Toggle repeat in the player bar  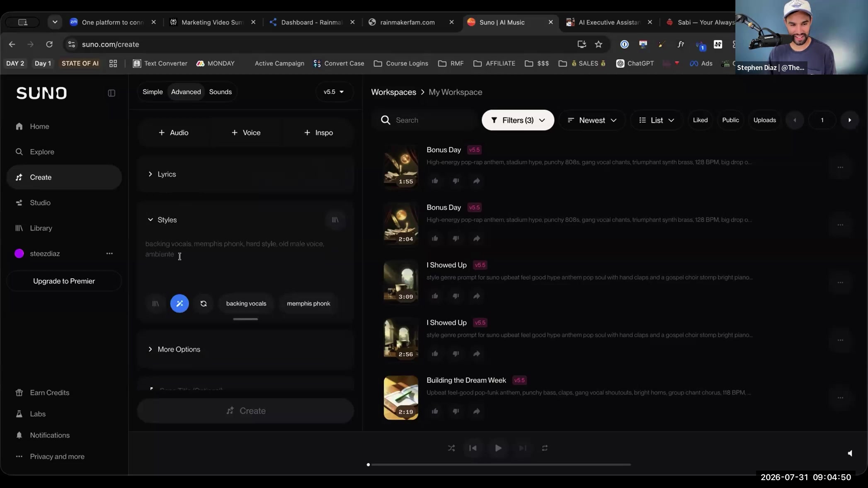[545, 448]
